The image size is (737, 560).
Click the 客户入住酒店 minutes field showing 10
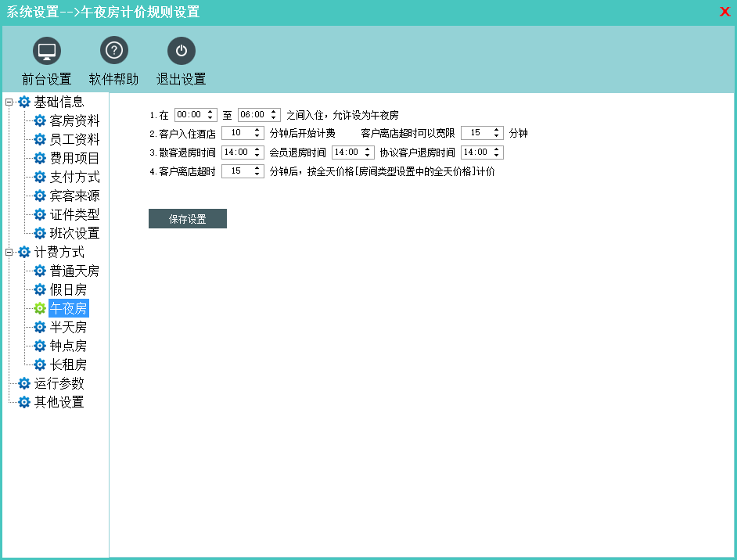[x=237, y=133]
